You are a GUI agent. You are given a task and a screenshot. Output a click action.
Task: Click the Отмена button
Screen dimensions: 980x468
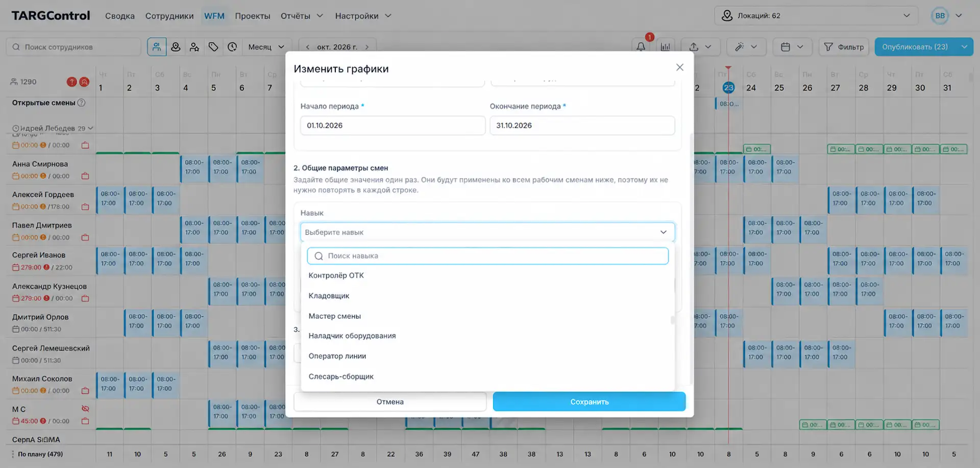click(x=390, y=402)
